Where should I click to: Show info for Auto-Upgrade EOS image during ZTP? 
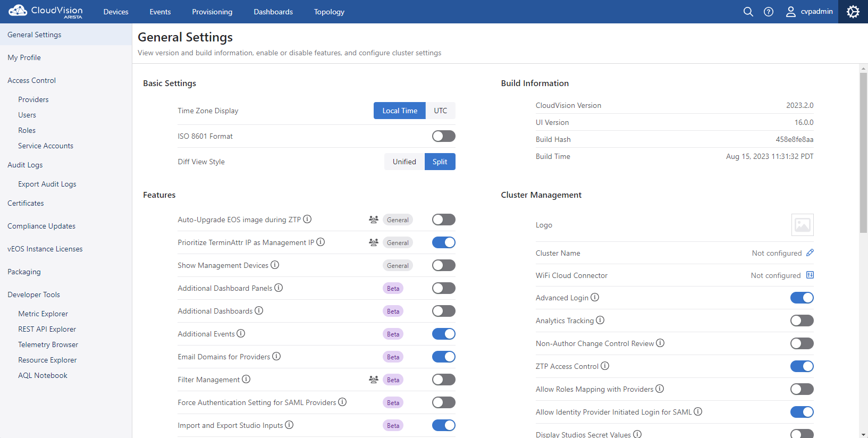[307, 219]
